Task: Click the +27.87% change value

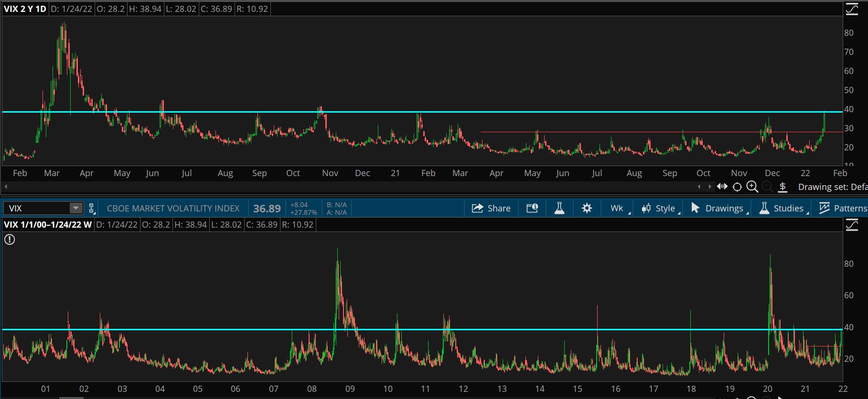Action: tap(304, 212)
